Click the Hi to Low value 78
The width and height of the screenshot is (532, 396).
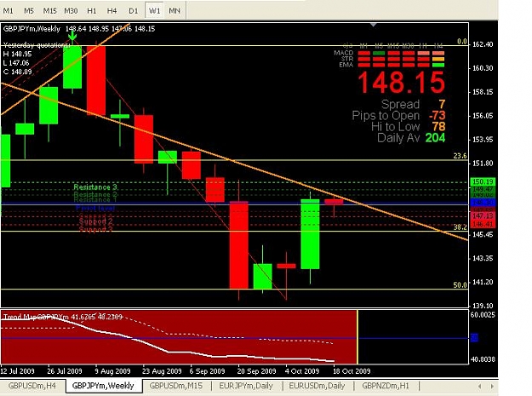pyautogui.click(x=438, y=127)
